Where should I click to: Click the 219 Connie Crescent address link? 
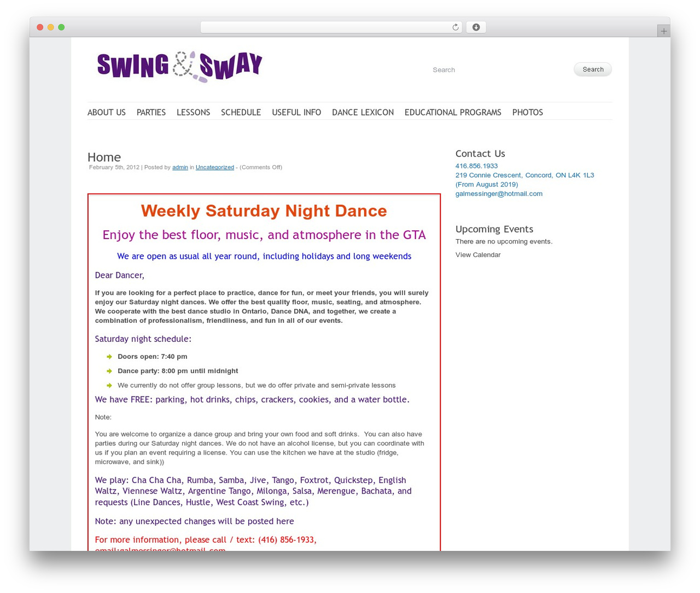[524, 175]
